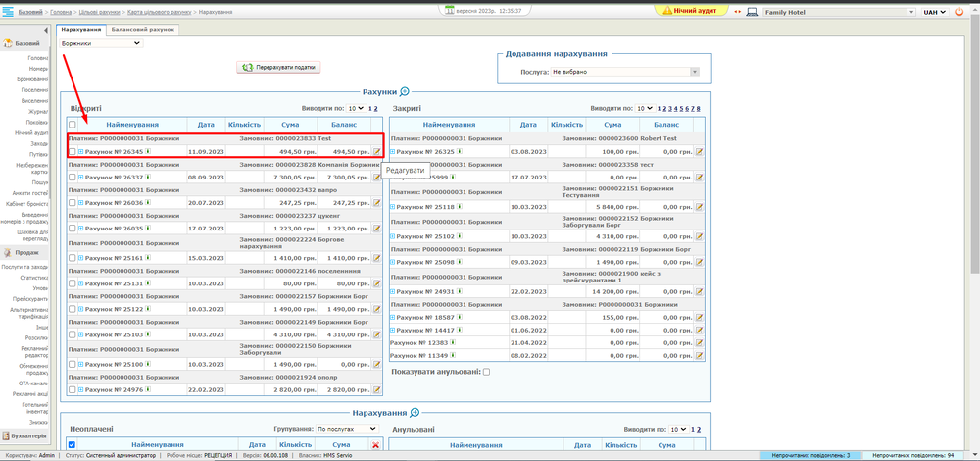The height and width of the screenshot is (461, 980).
Task: Click Перерахувати податки button
Action: 279,67
